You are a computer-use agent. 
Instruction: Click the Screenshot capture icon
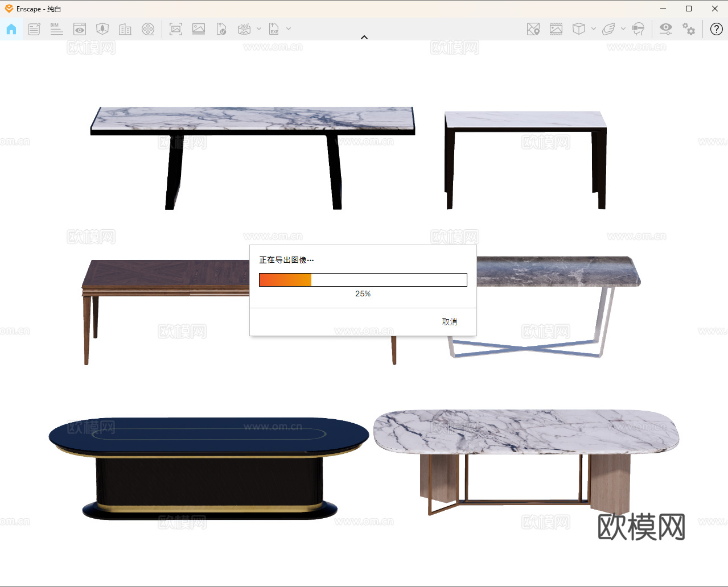click(176, 29)
